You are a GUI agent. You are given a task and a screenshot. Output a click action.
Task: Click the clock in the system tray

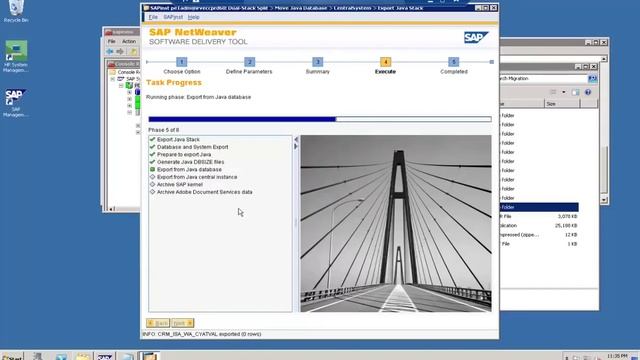617,356
